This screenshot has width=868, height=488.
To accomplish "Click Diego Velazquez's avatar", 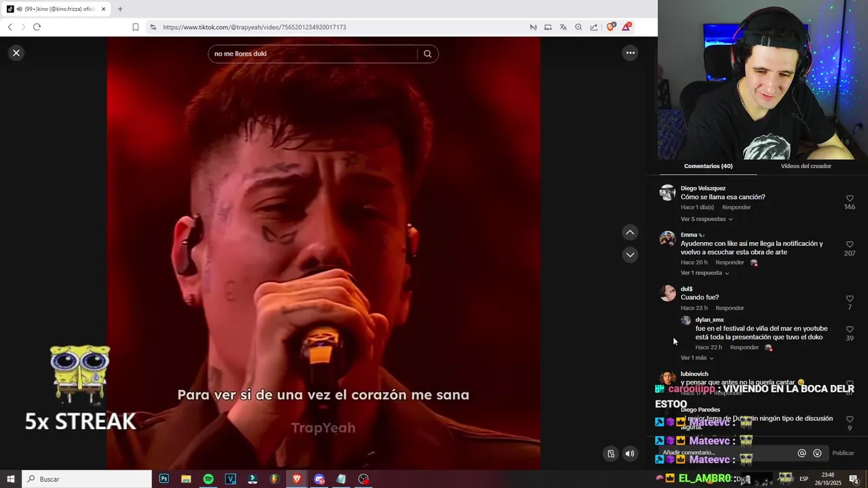I will click(x=668, y=192).
